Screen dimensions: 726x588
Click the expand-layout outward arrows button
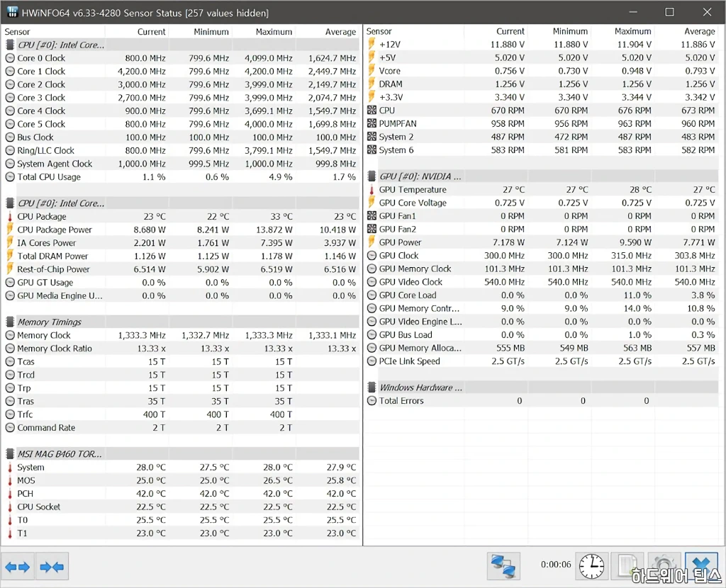point(18,566)
